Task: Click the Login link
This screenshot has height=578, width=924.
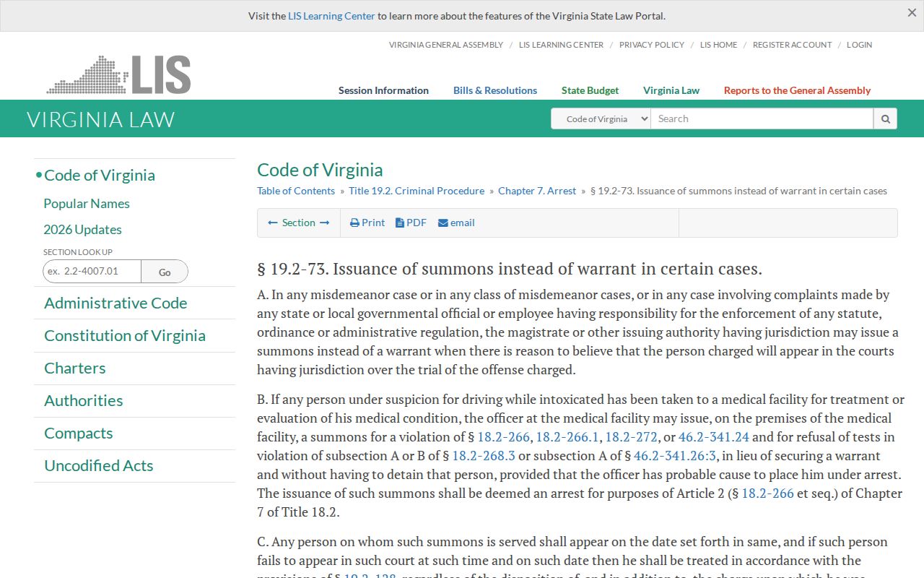Action: click(x=859, y=45)
